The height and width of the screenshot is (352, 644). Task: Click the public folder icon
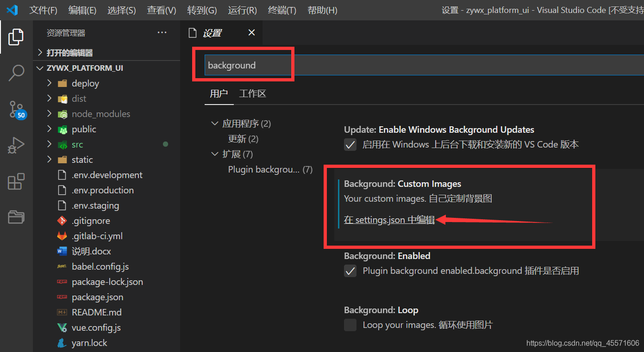pos(62,130)
